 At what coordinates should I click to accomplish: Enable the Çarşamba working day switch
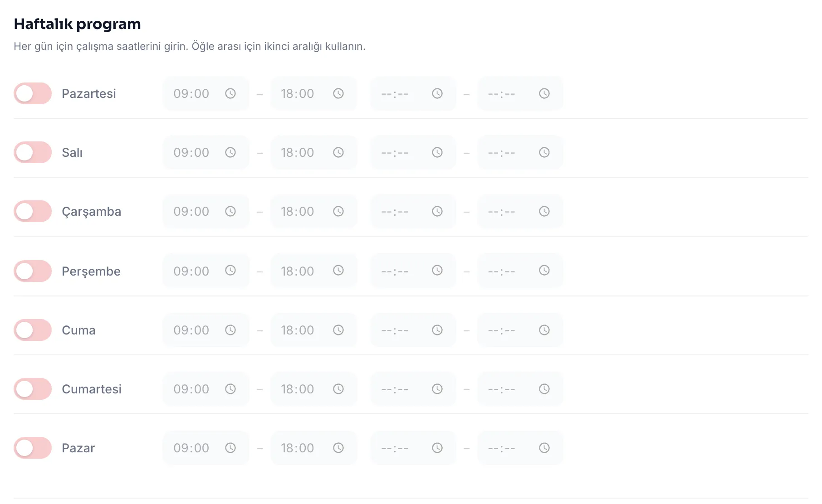33,211
